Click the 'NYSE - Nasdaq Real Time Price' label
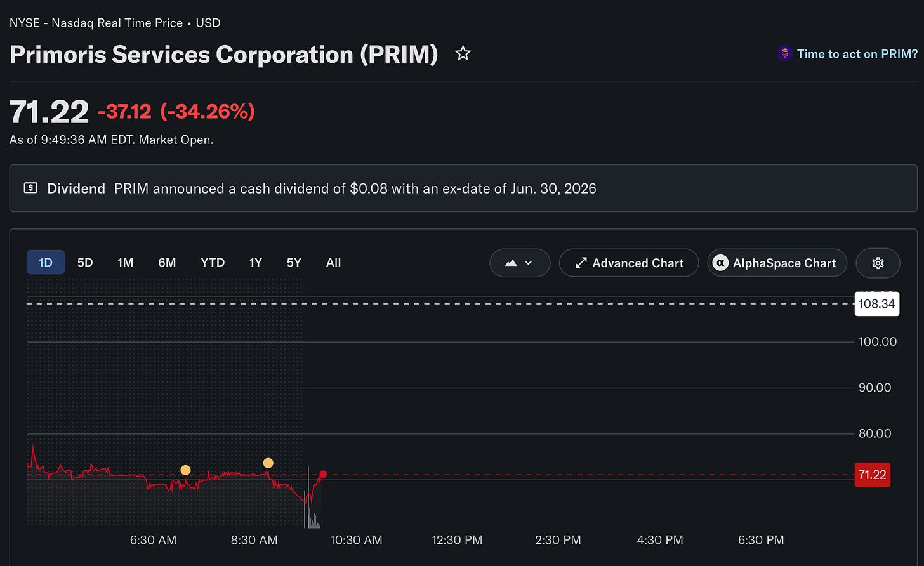The image size is (924, 566). 96,23
